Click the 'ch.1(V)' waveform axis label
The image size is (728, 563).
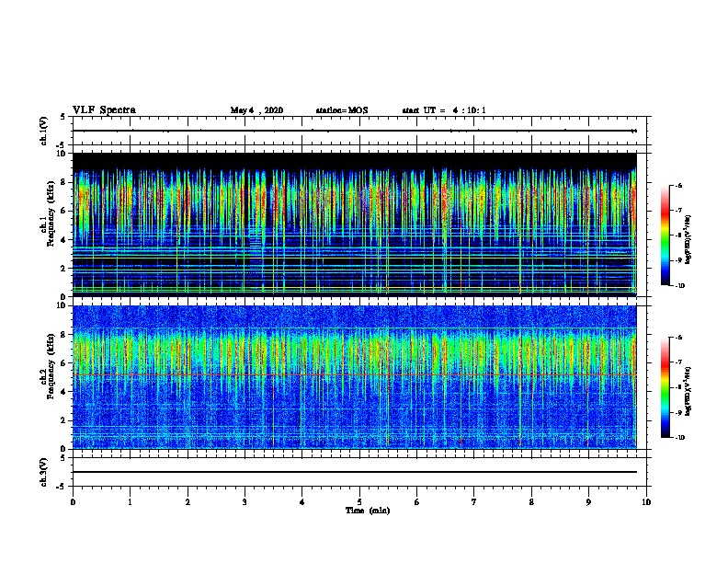click(x=43, y=131)
